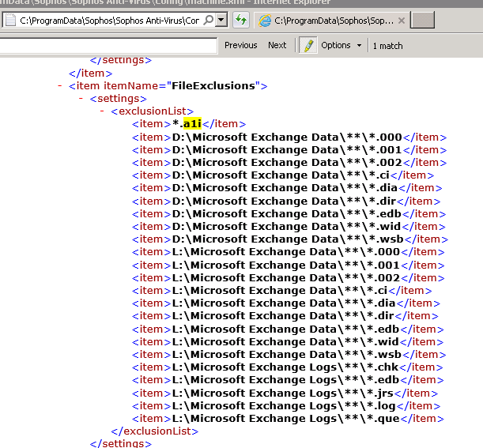
Task: Click the address bar path field
Action: [x=109, y=21]
